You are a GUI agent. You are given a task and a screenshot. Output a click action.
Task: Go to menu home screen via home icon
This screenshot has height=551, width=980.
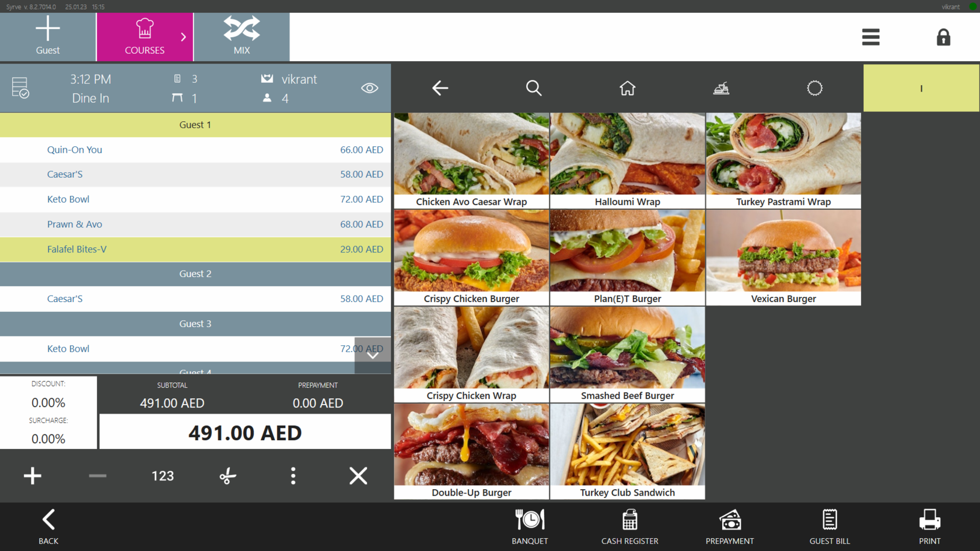pyautogui.click(x=627, y=88)
